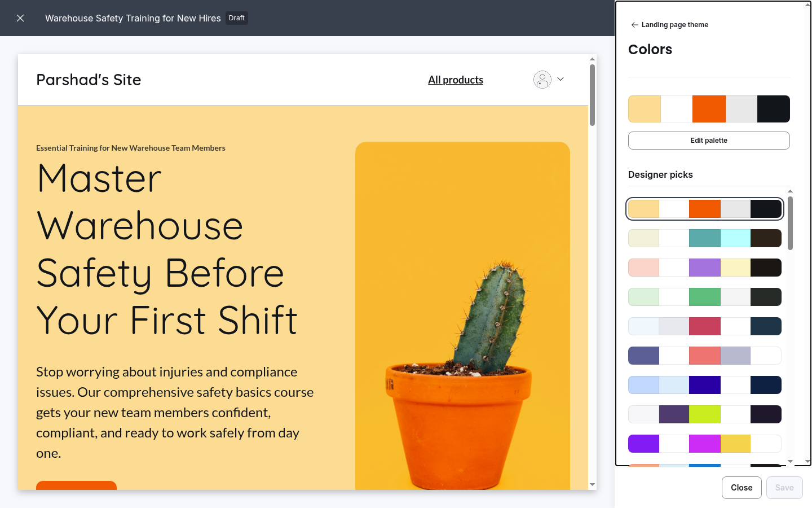Select the crimson and navy palette
812x508 pixels.
coord(705,326)
